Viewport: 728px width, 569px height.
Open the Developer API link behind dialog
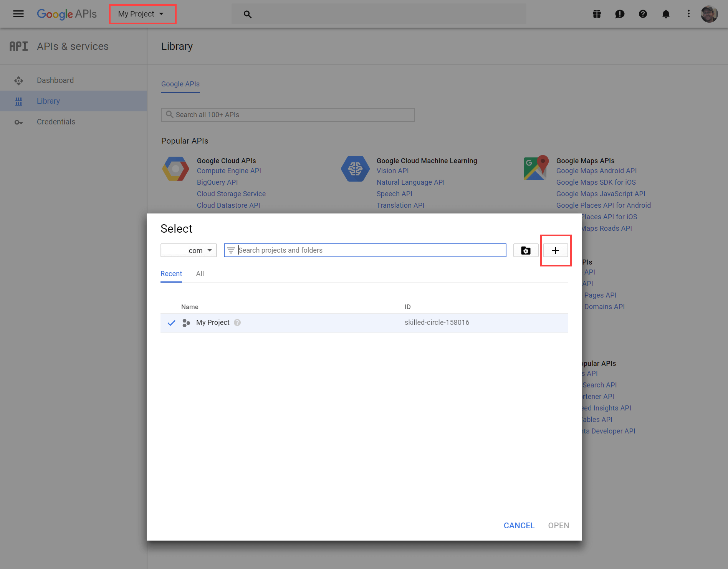click(x=609, y=431)
